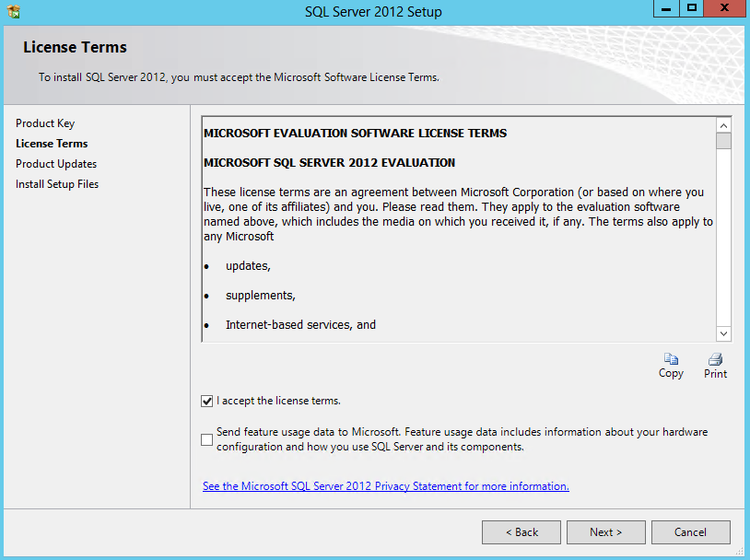Close the SQL Server 2012 Setup window
The image size is (750, 560).
pos(724,8)
